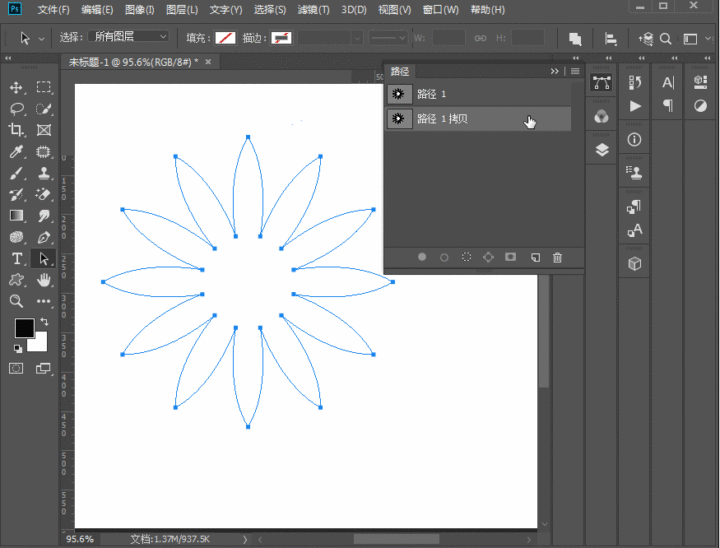Create a new path
Image resolution: width=720 pixels, height=548 pixels.
pyautogui.click(x=535, y=257)
